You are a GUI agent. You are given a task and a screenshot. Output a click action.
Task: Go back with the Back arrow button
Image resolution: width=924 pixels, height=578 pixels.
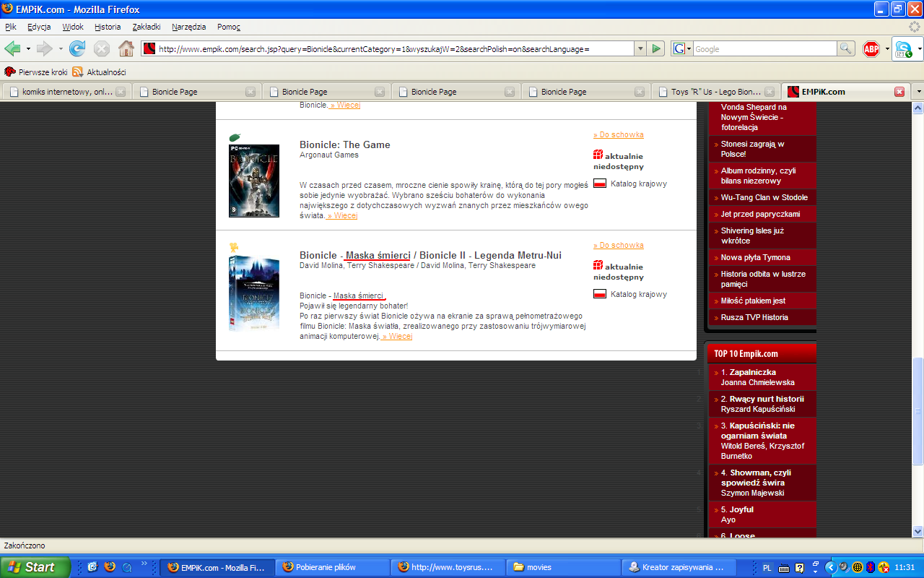(12, 48)
